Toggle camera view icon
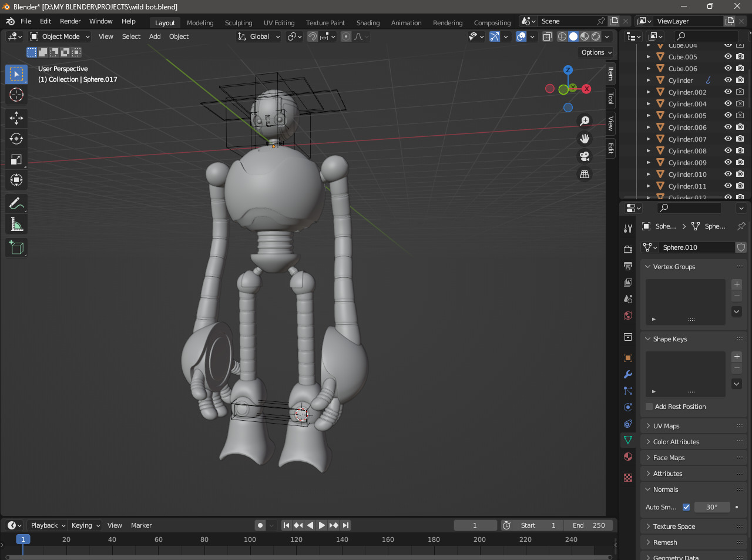 585,156
